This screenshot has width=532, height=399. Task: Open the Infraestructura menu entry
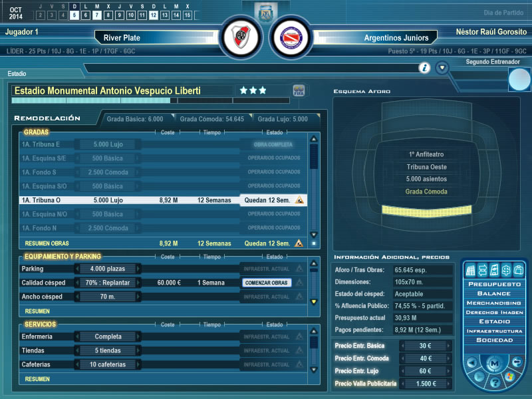click(493, 331)
